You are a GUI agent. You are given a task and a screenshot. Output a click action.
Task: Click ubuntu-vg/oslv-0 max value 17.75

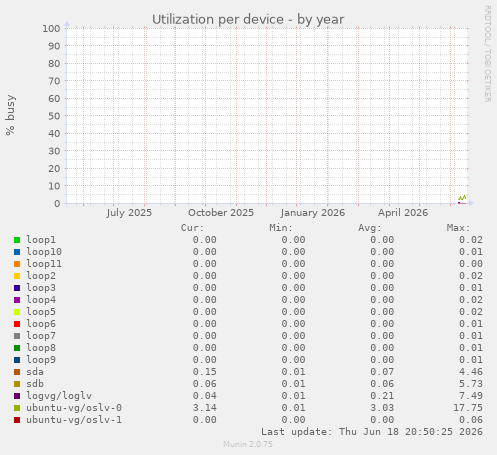(x=468, y=408)
